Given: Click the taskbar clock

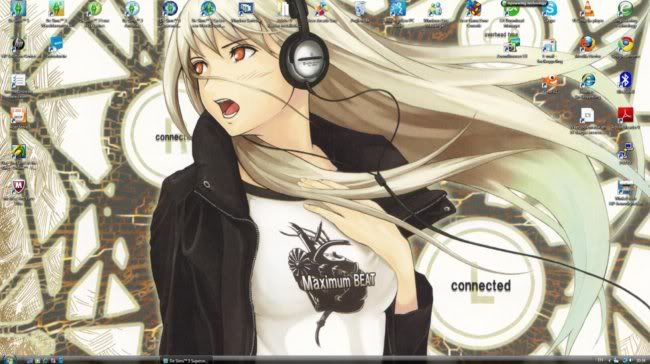Looking at the screenshot, I should coord(640,360).
